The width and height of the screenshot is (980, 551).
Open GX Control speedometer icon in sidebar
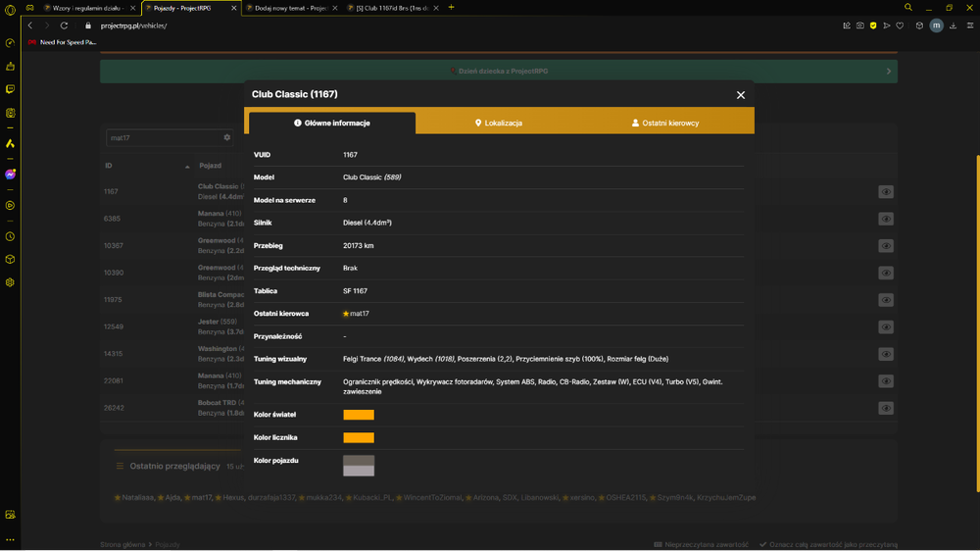click(10, 43)
